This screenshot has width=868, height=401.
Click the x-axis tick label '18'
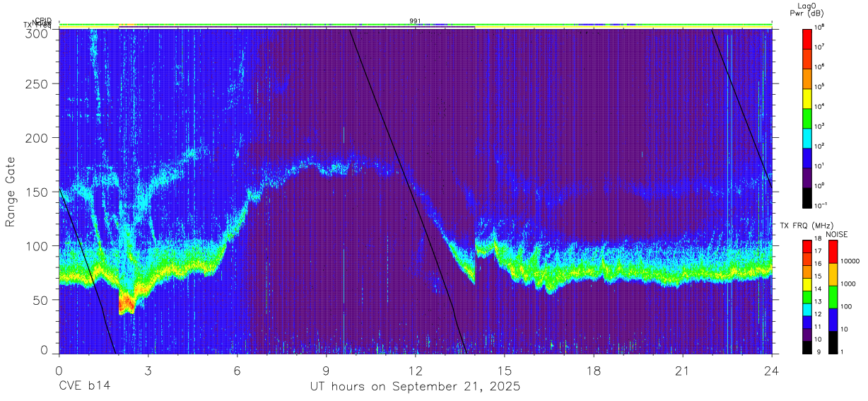point(594,371)
